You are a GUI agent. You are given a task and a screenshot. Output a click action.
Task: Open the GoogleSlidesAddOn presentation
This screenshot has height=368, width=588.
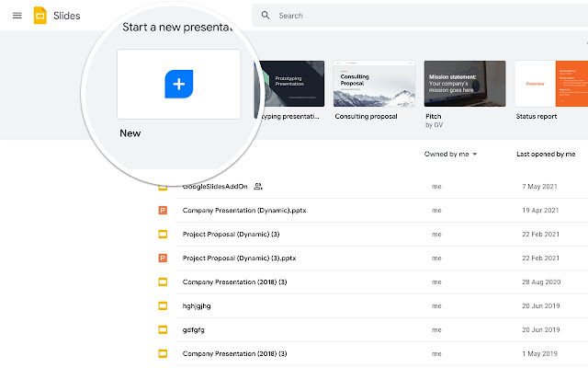pos(215,186)
